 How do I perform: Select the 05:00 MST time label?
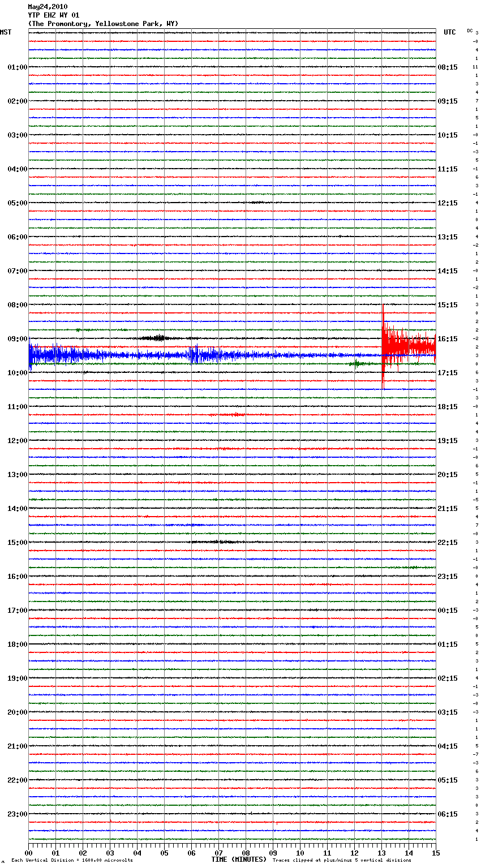pos(17,203)
